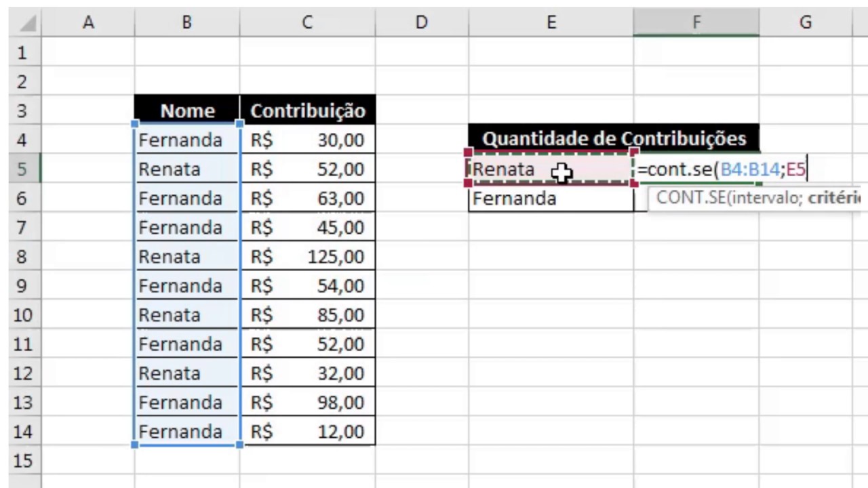Select cell B14 with Fernanda

[187, 432]
